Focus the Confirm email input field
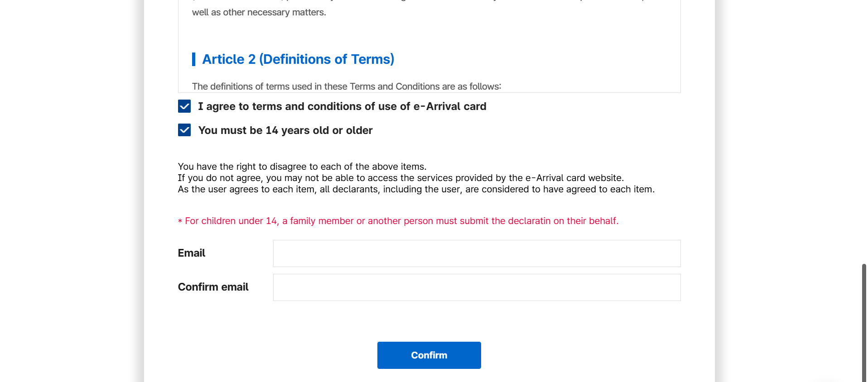The width and height of the screenshot is (868, 382). pos(477,287)
